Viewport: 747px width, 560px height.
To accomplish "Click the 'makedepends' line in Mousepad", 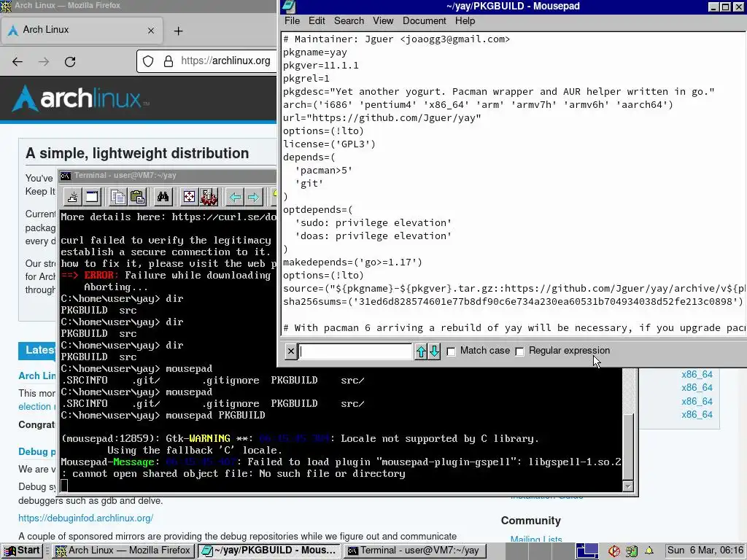I will click(352, 262).
